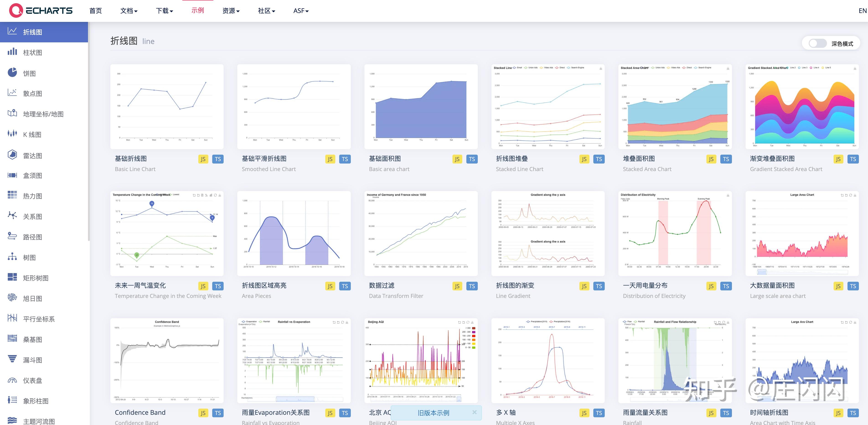Viewport: 868px width, 425px height.
Task: Open the K线图 (candlestick) category
Action: click(12, 134)
